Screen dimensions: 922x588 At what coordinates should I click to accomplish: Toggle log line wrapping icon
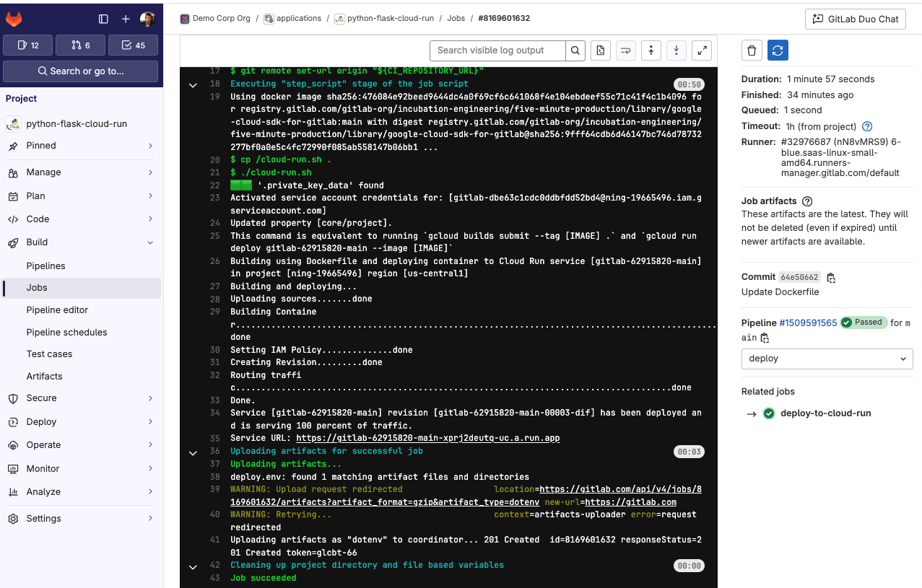[626, 51]
